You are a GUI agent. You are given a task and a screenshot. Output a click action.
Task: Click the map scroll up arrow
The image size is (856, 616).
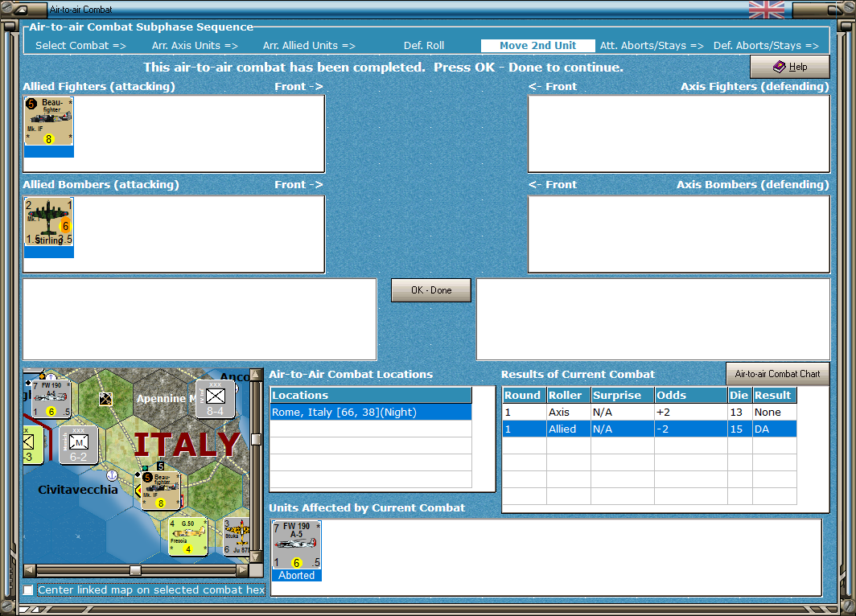[256, 375]
